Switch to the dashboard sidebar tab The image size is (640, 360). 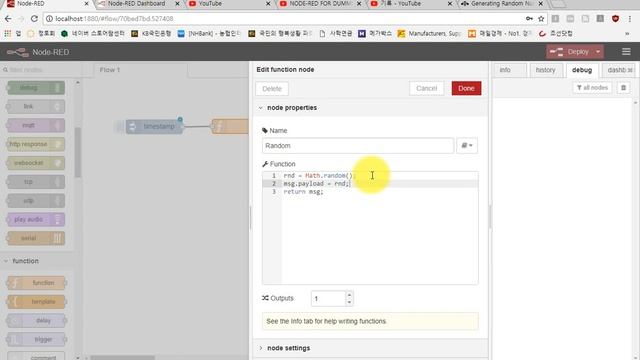[618, 70]
